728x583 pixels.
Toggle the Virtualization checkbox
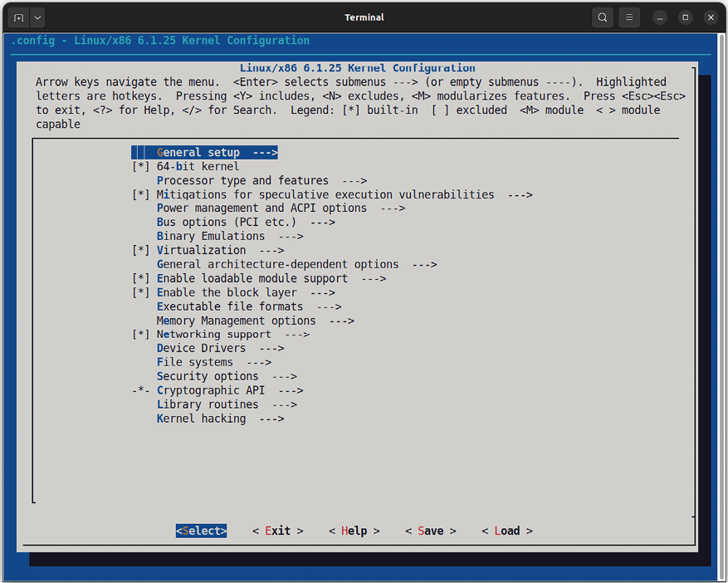point(140,250)
